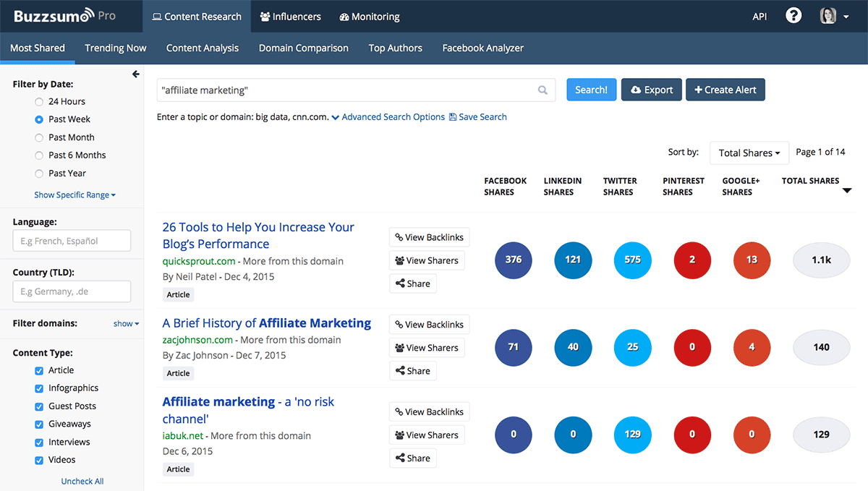This screenshot has width=868, height=491.
Task: View Sharers for the zacjohnson.com article
Action: (427, 348)
